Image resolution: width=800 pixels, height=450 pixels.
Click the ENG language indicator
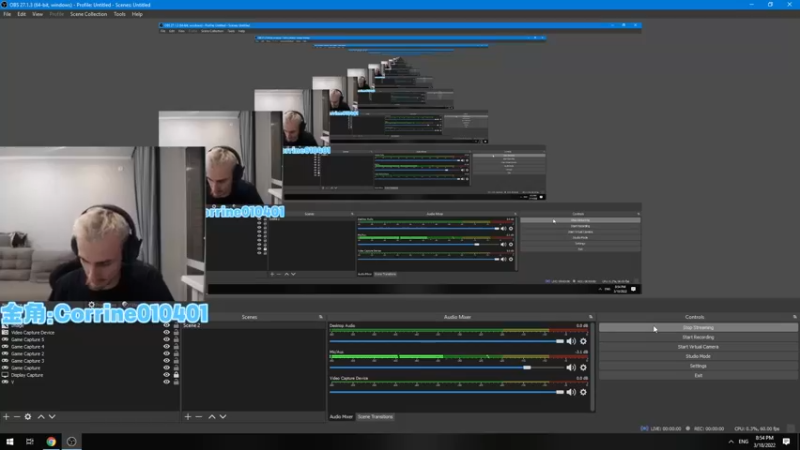(x=743, y=441)
